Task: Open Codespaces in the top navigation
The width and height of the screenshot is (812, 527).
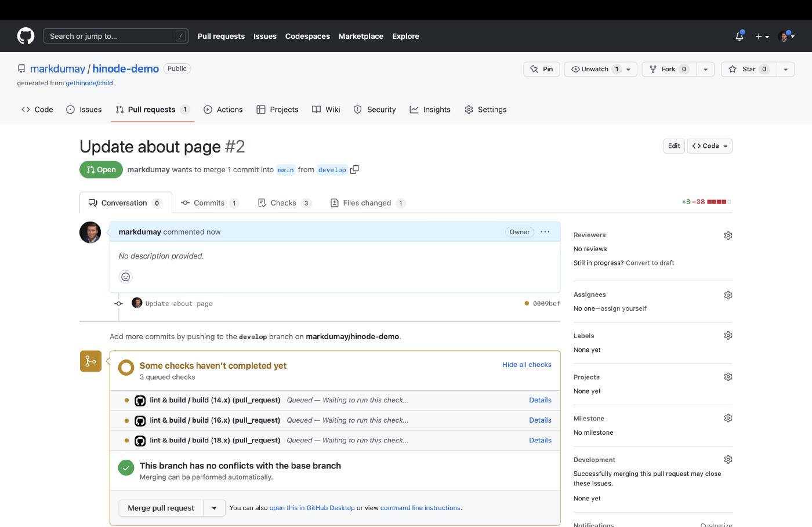Action: tap(307, 36)
